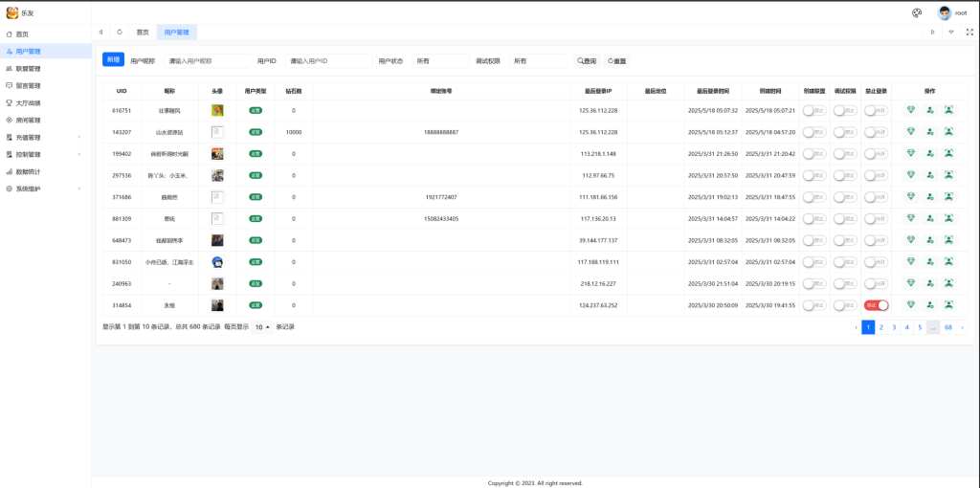Click the face-scan icon for user 143207
The image size is (980, 488).
(x=948, y=132)
